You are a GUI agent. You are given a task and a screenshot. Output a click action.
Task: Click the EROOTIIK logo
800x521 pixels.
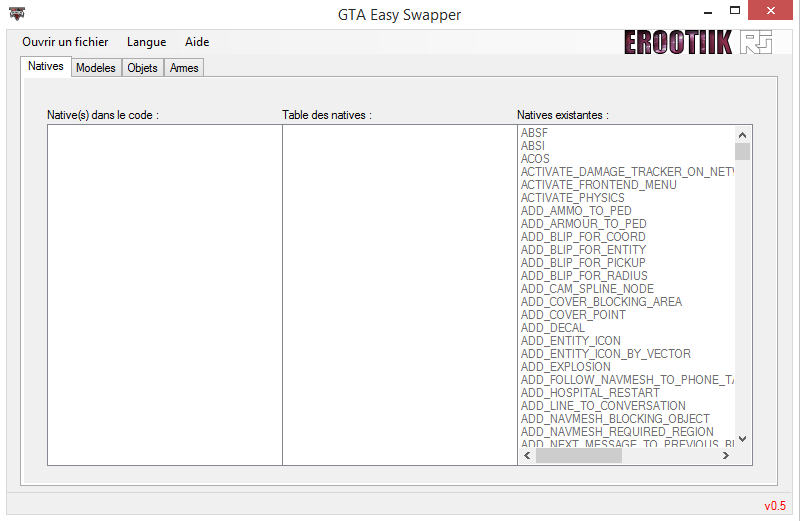click(x=678, y=42)
